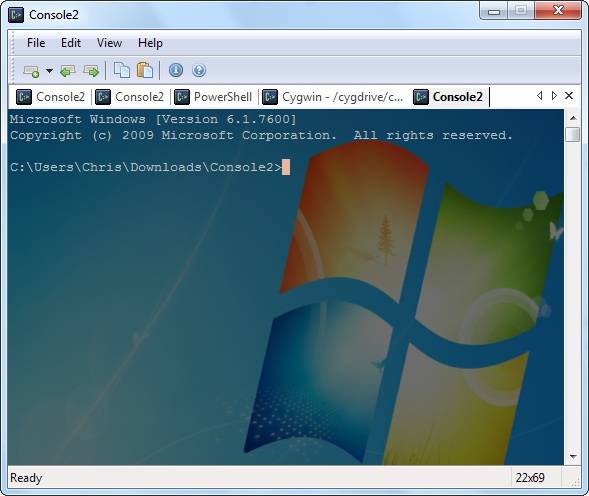Screen dimensions: 589x496
Task: Click the New Tab toolbar icon
Action: point(31,71)
